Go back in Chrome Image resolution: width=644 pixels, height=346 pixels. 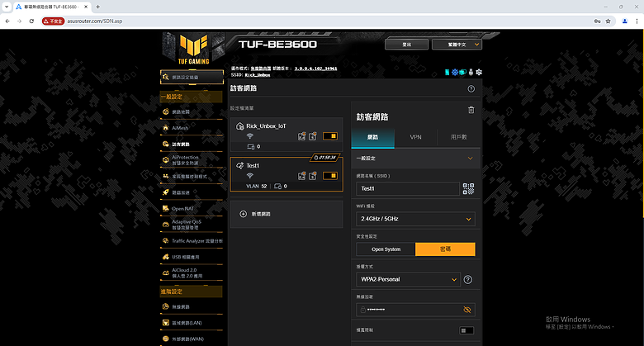pyautogui.click(x=7, y=21)
